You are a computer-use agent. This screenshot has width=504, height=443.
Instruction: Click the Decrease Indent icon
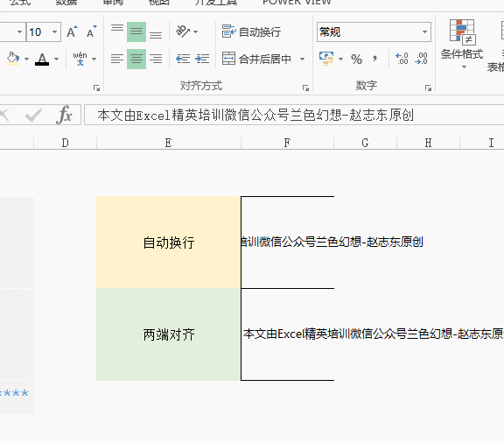183,59
